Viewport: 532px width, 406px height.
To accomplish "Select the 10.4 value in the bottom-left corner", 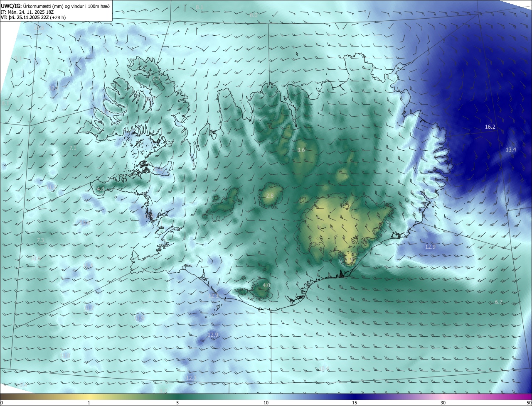I will 22,386.
